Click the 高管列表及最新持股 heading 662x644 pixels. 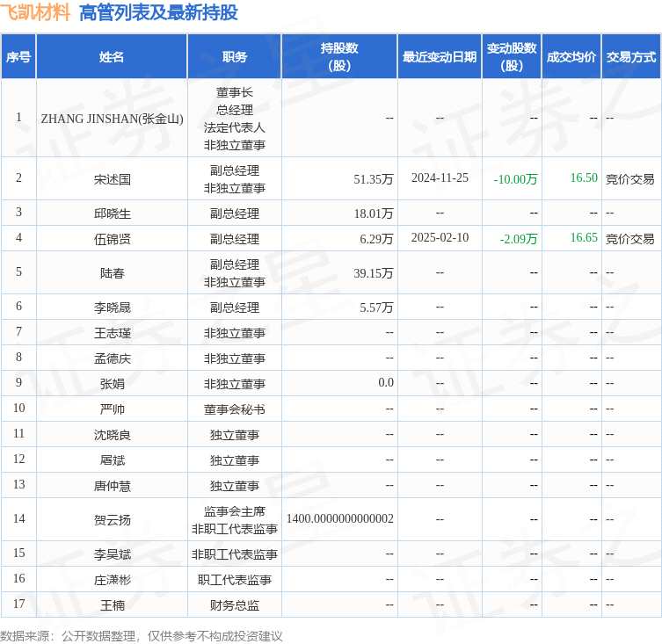(158, 12)
